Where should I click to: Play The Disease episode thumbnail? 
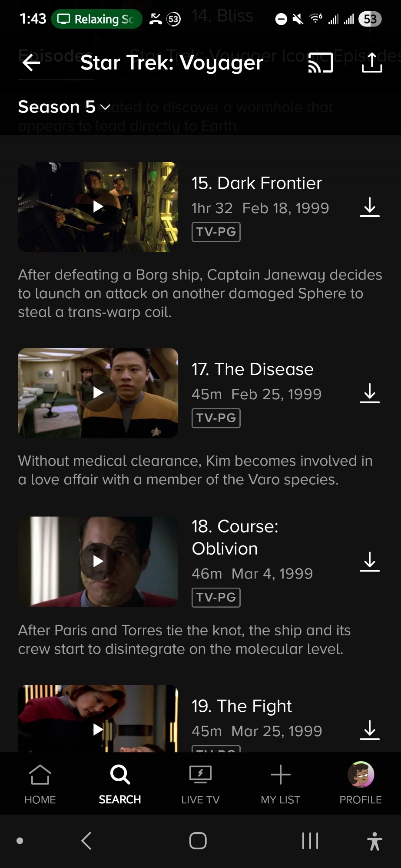pos(98,393)
